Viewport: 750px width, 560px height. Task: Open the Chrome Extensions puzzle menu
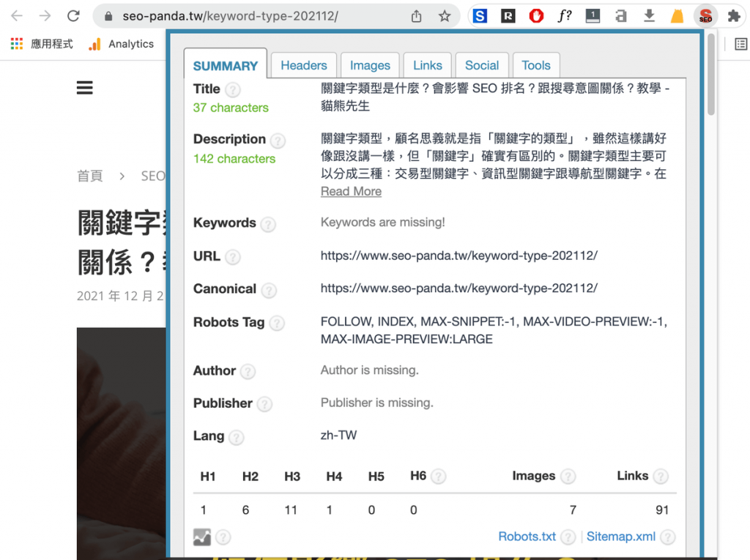pyautogui.click(x=733, y=15)
